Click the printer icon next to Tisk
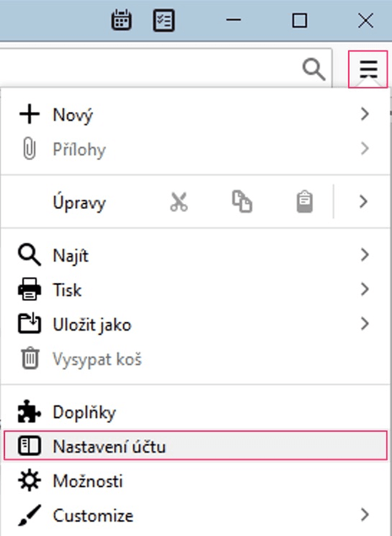Viewport: 392px width, 536px height. [x=30, y=289]
